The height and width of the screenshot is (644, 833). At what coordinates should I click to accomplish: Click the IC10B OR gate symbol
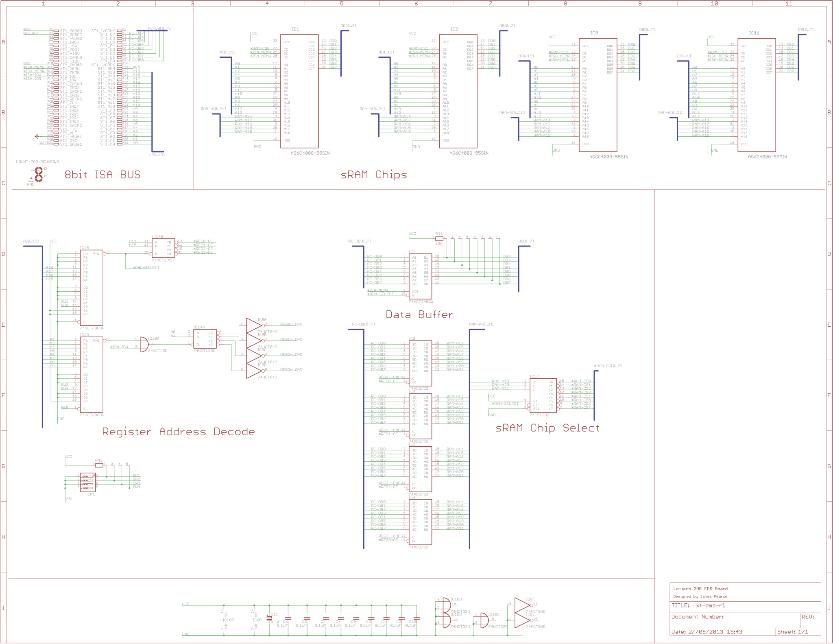click(x=446, y=606)
